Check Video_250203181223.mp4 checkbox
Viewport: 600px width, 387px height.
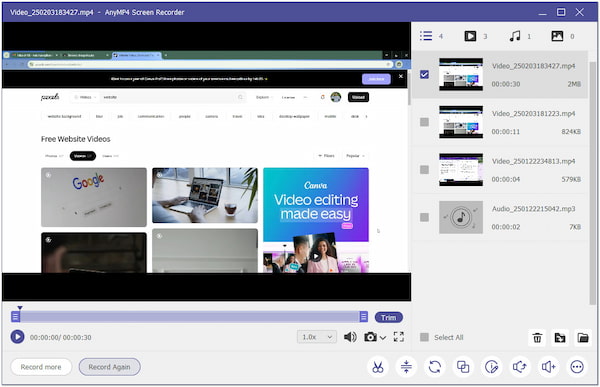[x=424, y=122]
